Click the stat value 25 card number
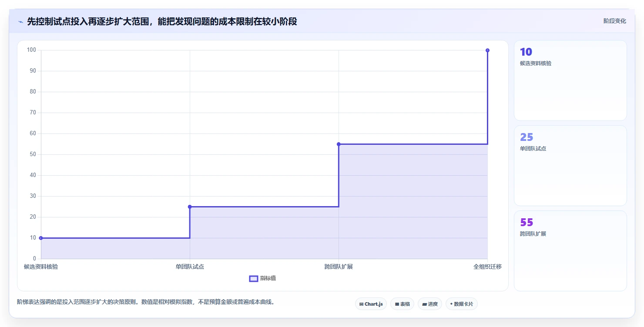The image size is (644, 327). (527, 137)
